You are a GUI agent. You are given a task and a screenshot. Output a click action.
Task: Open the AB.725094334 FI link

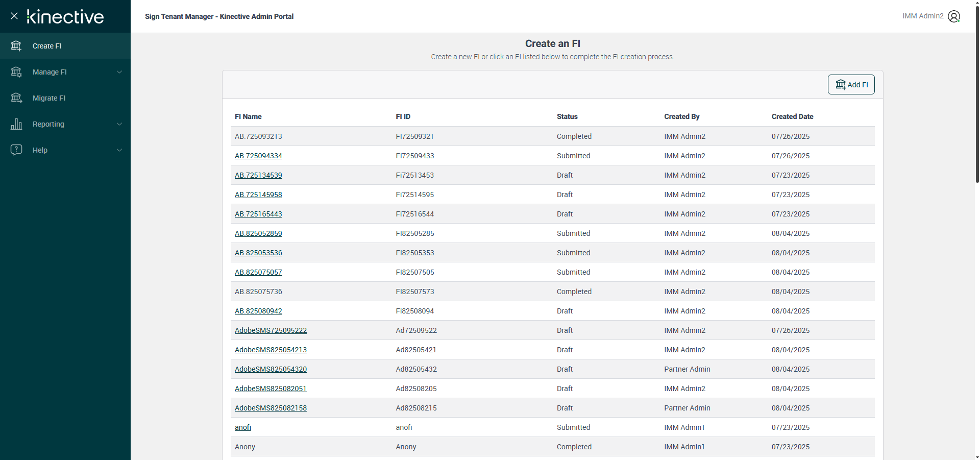[258, 156]
